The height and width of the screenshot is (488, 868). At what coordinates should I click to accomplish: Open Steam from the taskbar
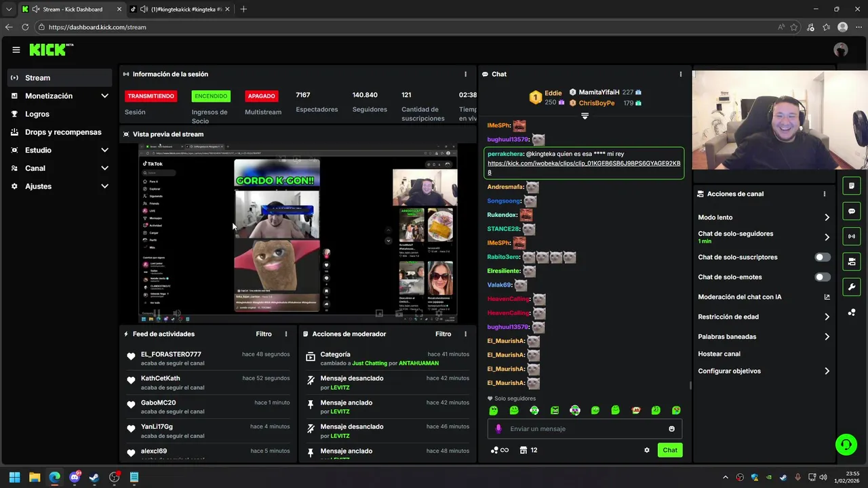tap(94, 477)
